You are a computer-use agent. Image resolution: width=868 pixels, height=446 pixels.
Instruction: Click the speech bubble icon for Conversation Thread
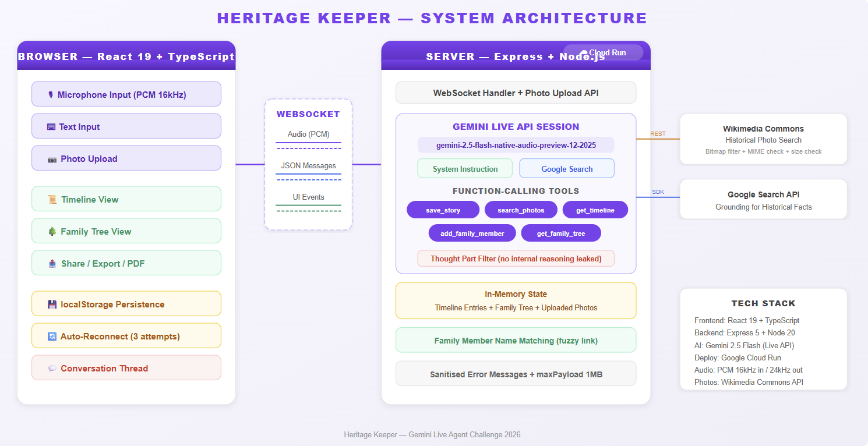click(52, 369)
